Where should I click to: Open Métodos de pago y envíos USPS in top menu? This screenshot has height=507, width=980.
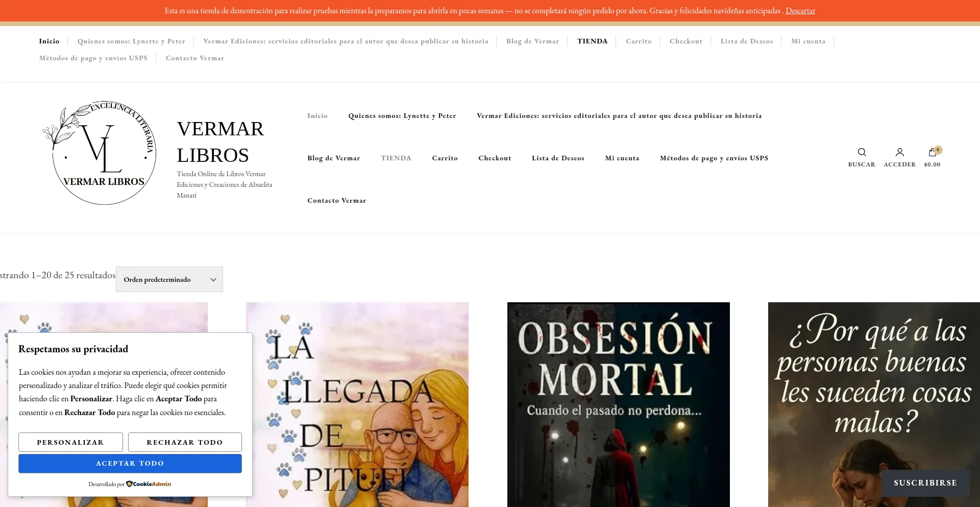(x=93, y=58)
